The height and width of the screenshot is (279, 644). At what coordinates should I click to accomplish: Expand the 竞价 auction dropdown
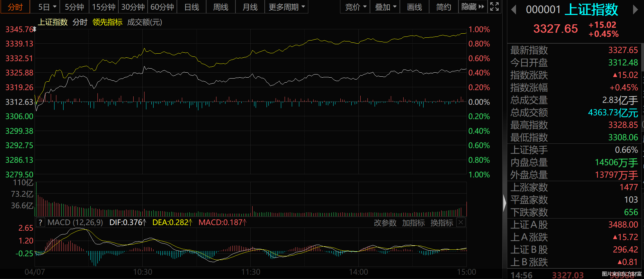point(356,7)
